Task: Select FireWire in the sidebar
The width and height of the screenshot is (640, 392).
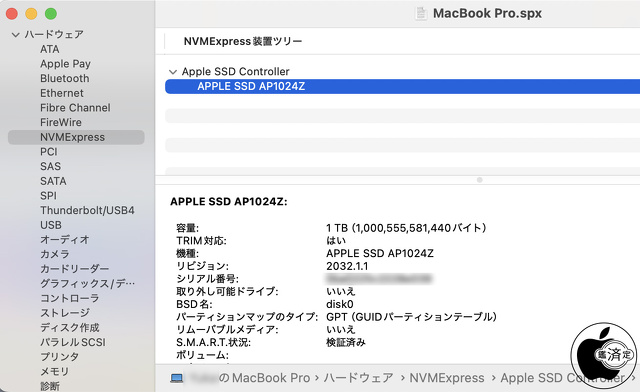Action: point(61,122)
